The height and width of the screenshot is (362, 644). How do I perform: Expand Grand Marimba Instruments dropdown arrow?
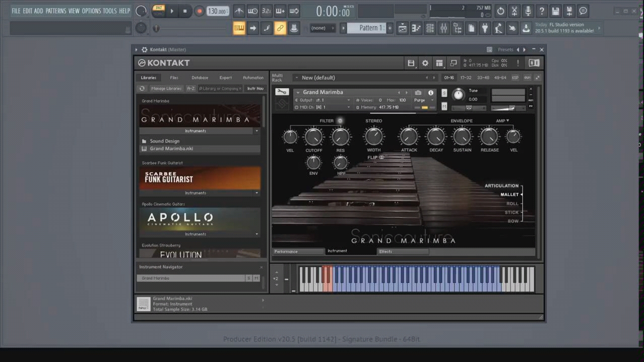point(256,131)
